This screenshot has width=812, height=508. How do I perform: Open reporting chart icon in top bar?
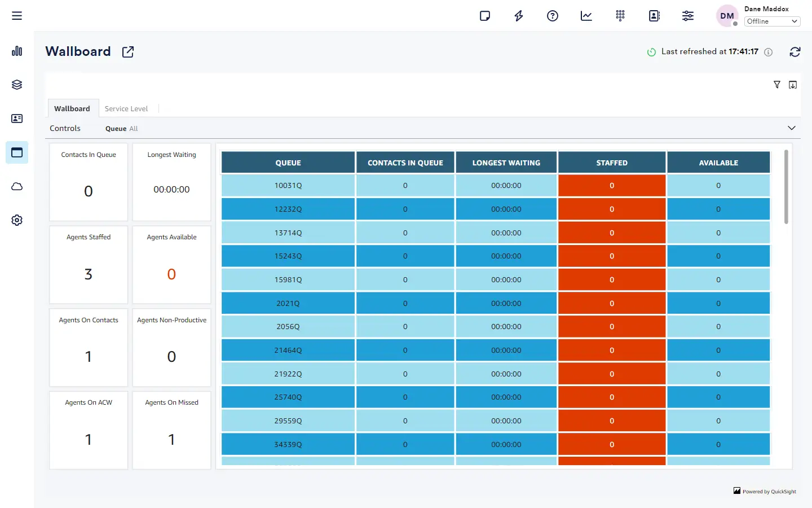click(586, 16)
